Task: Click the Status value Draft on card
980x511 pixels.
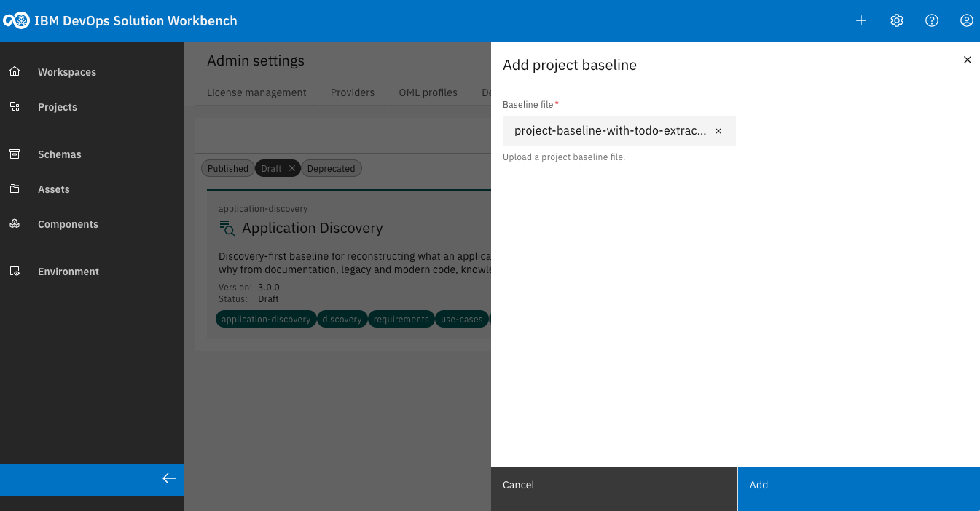Action: tap(268, 299)
